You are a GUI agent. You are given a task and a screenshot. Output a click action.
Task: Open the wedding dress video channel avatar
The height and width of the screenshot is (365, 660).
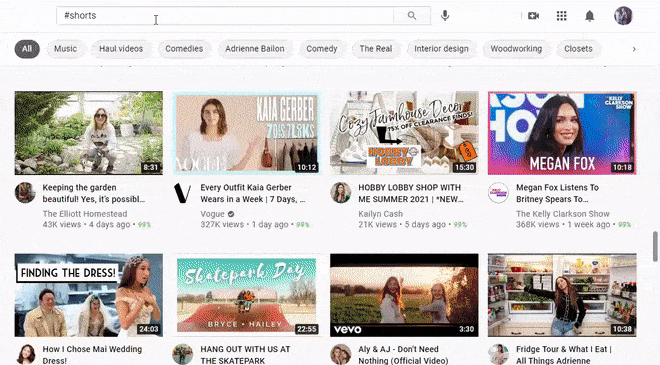[25, 354]
